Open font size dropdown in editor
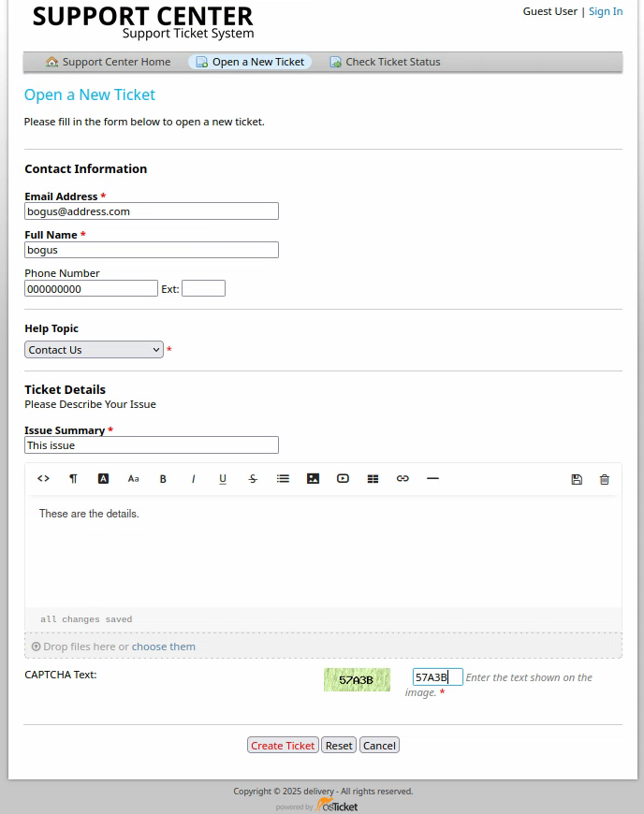644x814 pixels. click(133, 479)
